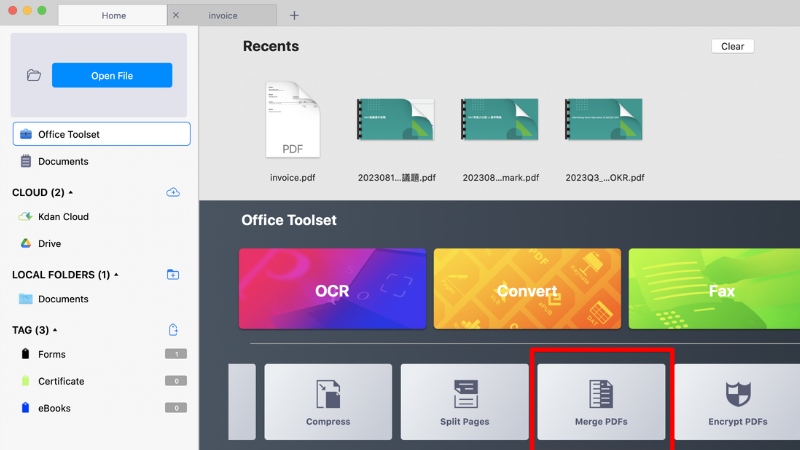Click the Open File button

tap(112, 76)
